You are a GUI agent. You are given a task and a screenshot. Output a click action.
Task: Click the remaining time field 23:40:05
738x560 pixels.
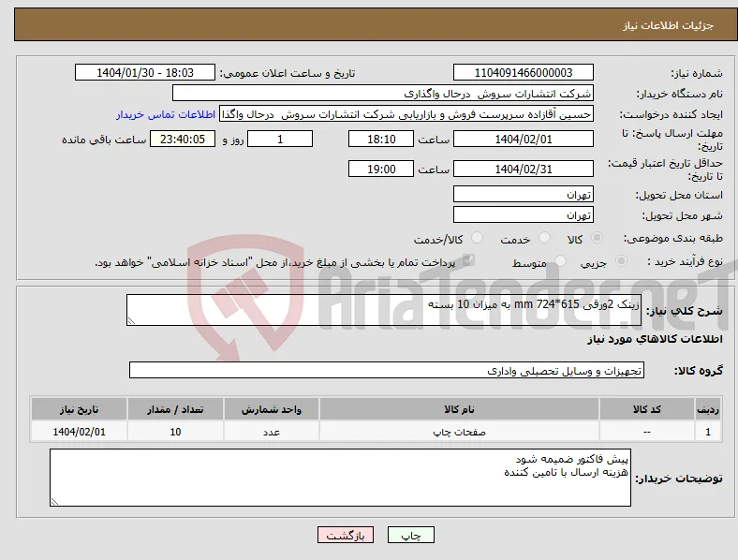(183, 139)
